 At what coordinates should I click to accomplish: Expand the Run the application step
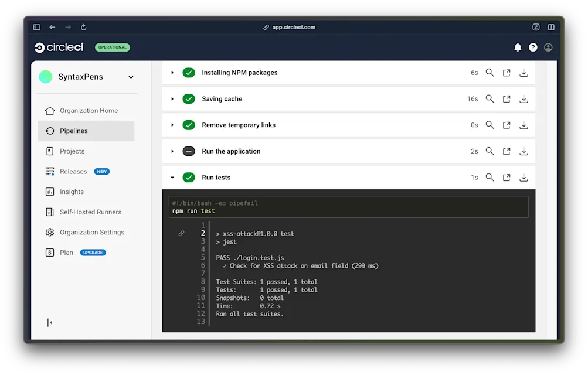(x=172, y=151)
